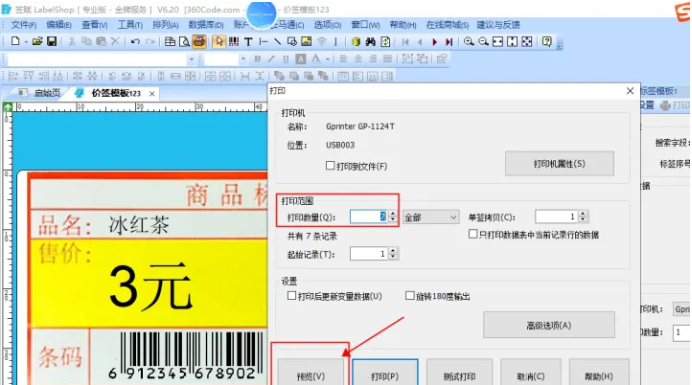Select the RFID signal tool
Image resolution: width=692 pixels, height=385 pixels.
coord(322,42)
